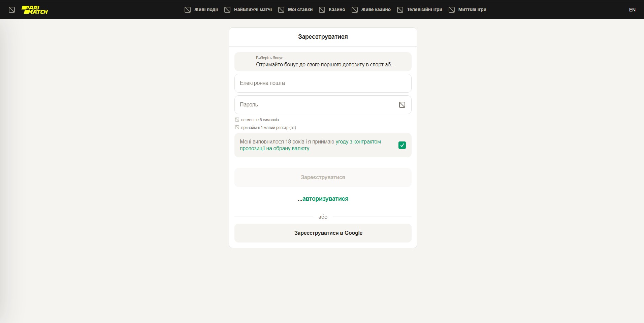This screenshot has width=644, height=323.
Task: Click the Parimatch logo
Action: 35,10
